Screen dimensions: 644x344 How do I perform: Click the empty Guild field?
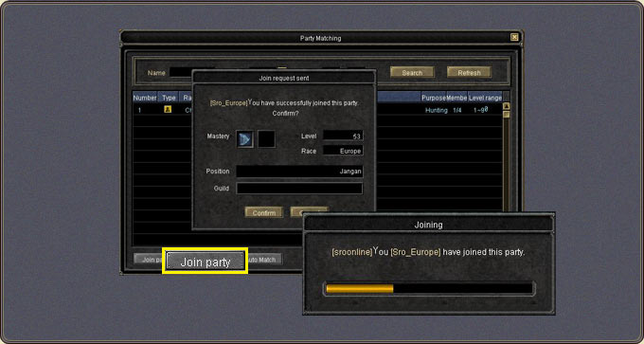point(299,189)
